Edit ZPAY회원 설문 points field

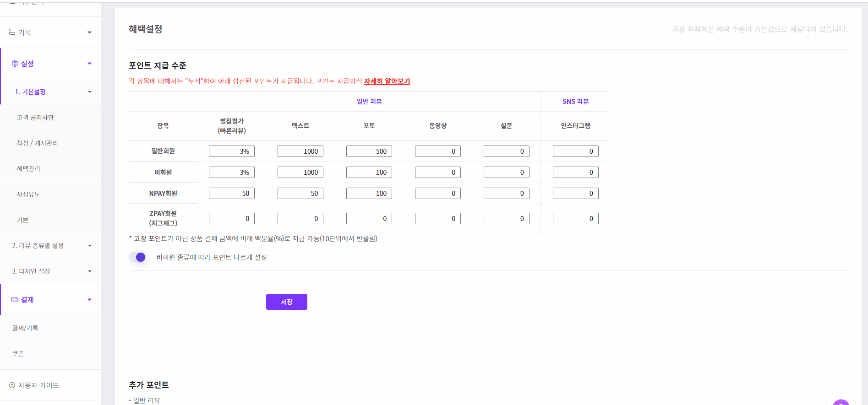(x=507, y=219)
